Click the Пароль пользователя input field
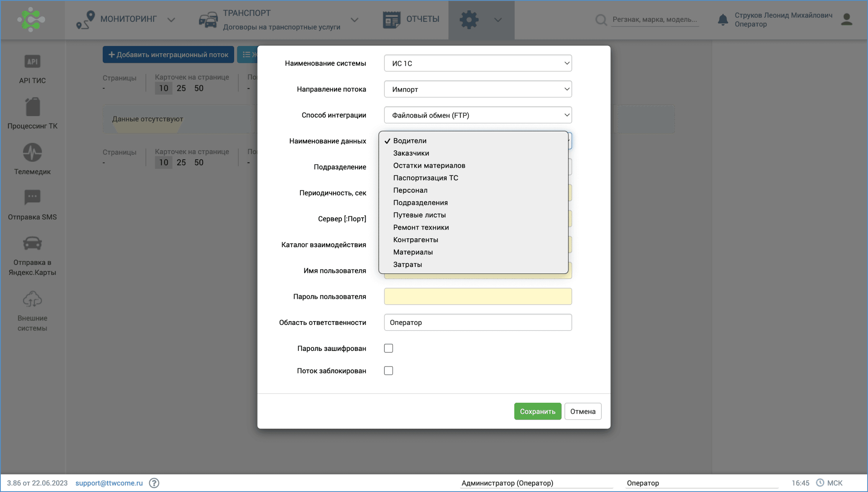Viewport: 868px width, 492px height. click(x=477, y=296)
